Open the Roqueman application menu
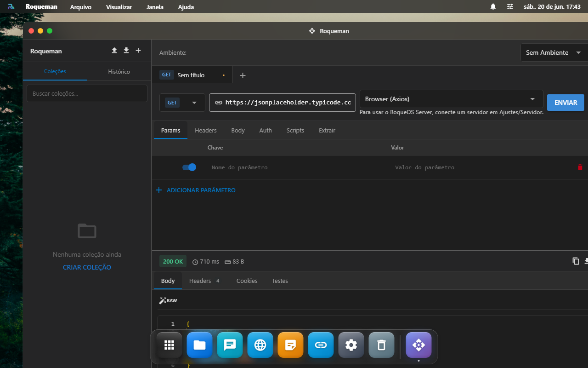Image resolution: width=588 pixels, height=368 pixels. tap(41, 7)
